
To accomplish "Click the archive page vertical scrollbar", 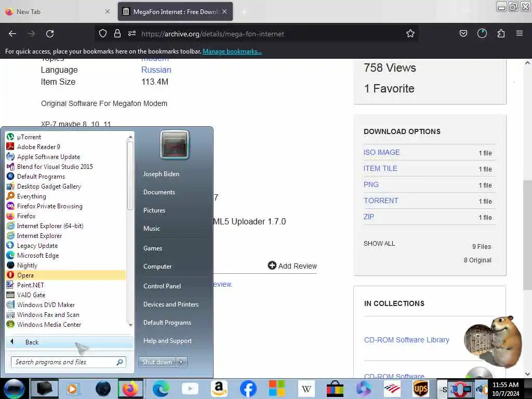I will [527, 235].
